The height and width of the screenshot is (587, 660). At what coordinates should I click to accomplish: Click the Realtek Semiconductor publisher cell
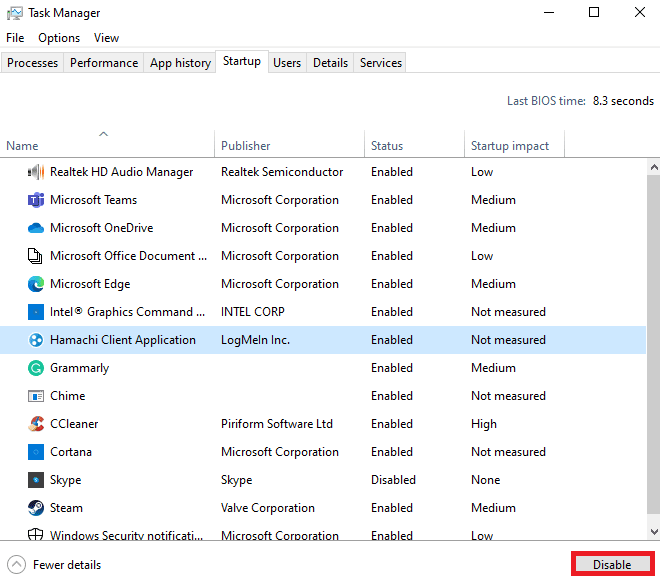coord(282,172)
